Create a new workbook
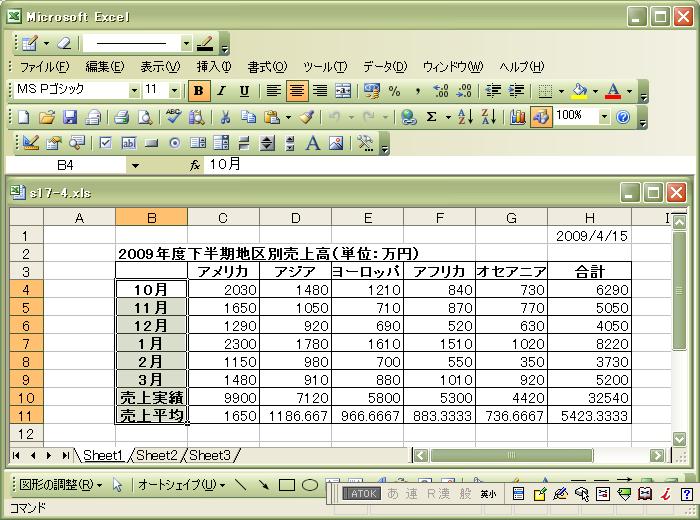Image resolution: width=700 pixels, height=520 pixels. [x=24, y=117]
